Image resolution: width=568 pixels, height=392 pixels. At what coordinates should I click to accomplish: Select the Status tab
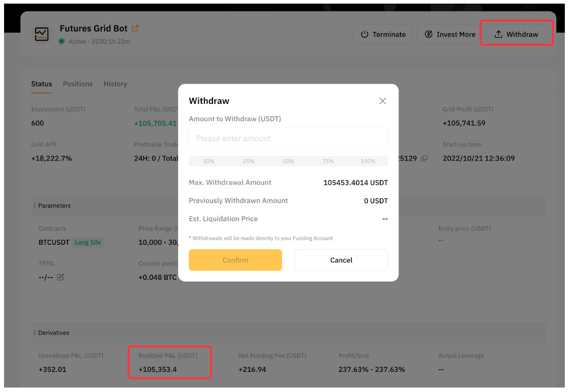click(41, 84)
